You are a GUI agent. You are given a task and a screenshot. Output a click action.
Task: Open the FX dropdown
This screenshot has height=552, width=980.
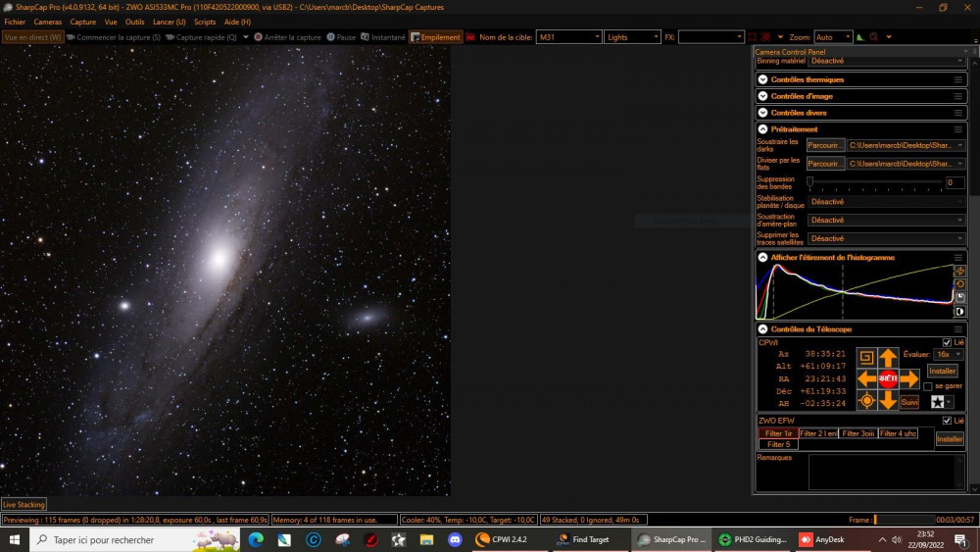(710, 37)
